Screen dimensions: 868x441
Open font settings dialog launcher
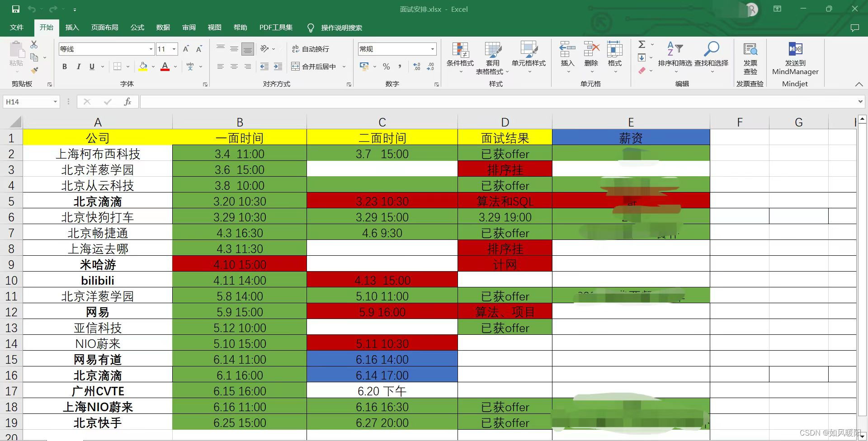205,84
